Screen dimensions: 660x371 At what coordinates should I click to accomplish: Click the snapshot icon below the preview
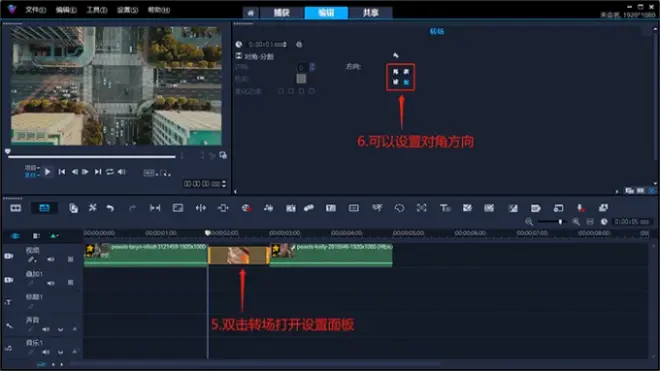[223, 155]
